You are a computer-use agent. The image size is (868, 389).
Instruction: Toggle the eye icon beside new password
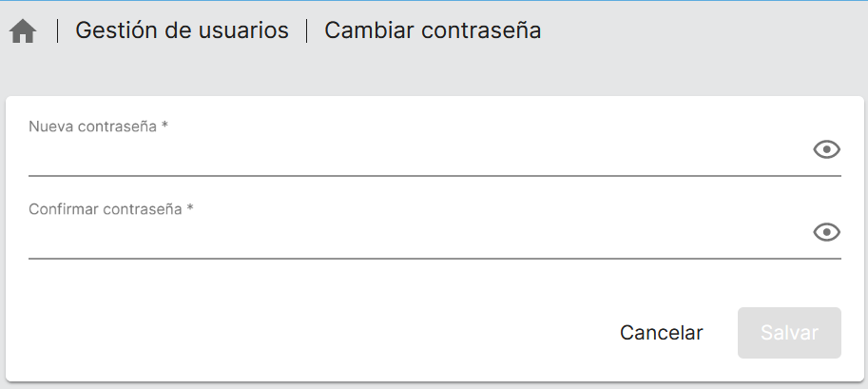tap(827, 149)
